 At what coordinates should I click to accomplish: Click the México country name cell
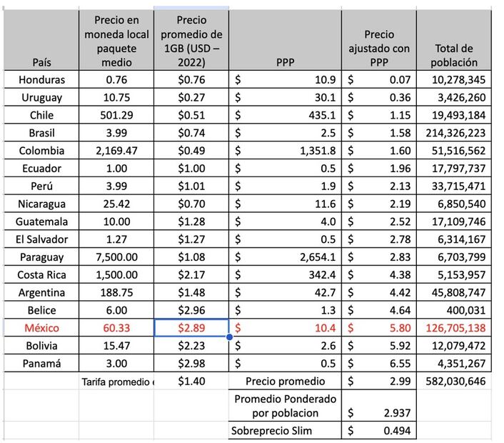tap(41, 328)
